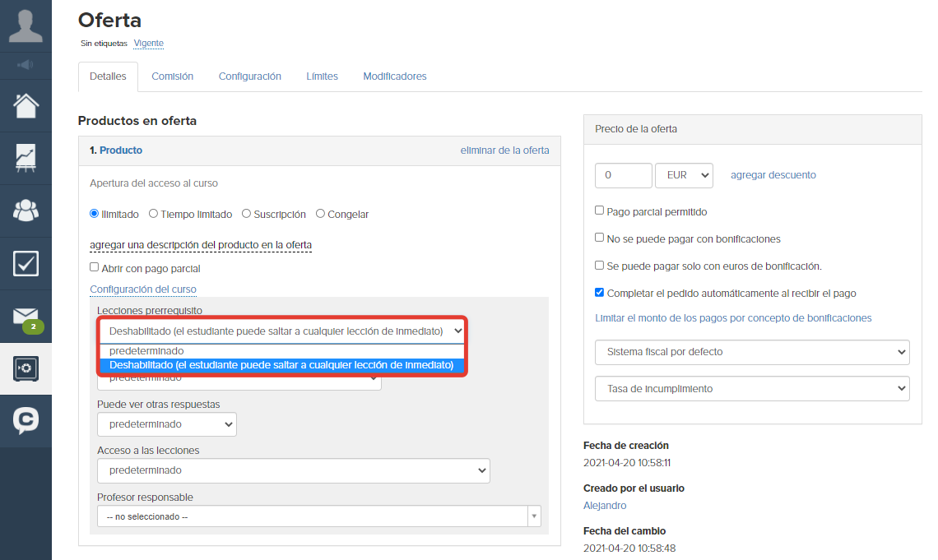Enable Pago parcial permitido checkbox

coord(599,211)
